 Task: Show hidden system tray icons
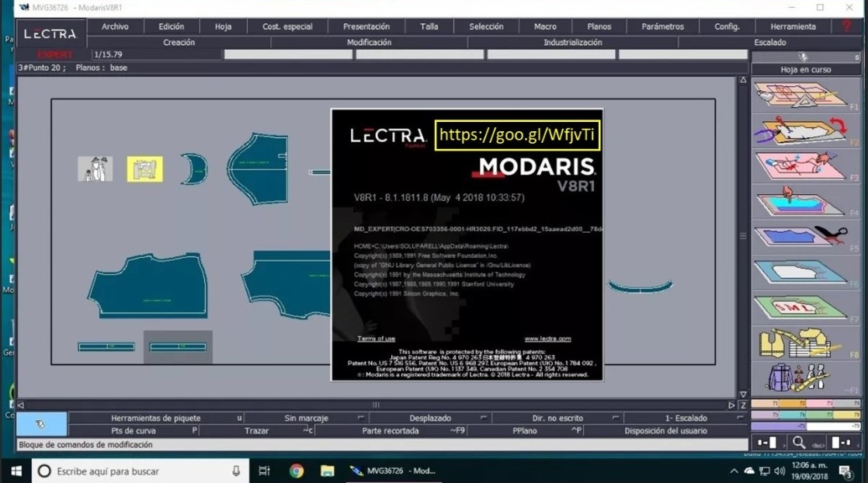click(734, 471)
